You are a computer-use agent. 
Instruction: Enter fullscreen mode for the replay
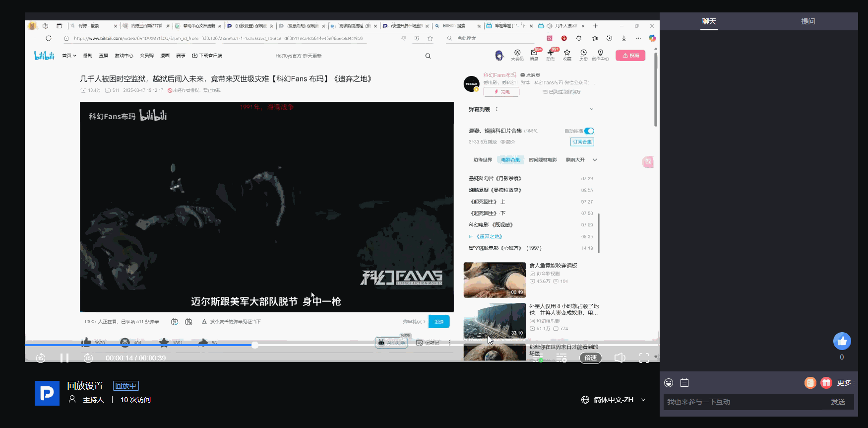pyautogui.click(x=644, y=358)
